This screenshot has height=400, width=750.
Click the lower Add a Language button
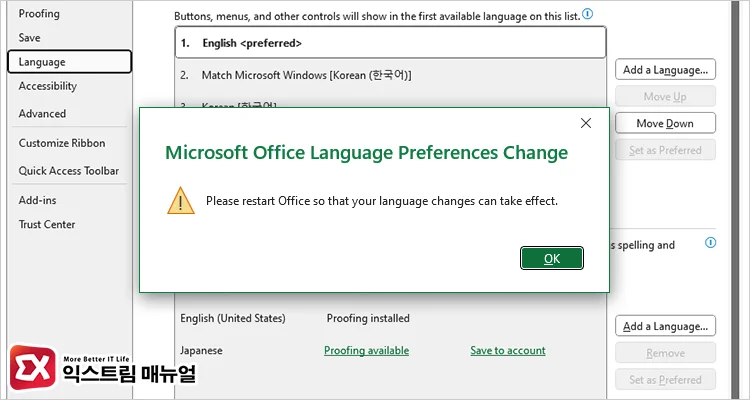[666, 326]
